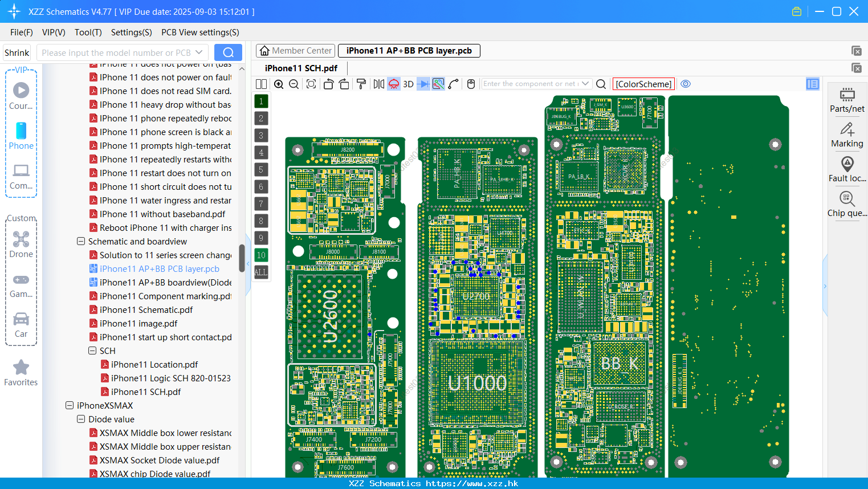Collapse the iPhoneXSMAX folder
Image resolution: width=868 pixels, height=489 pixels.
(70, 406)
